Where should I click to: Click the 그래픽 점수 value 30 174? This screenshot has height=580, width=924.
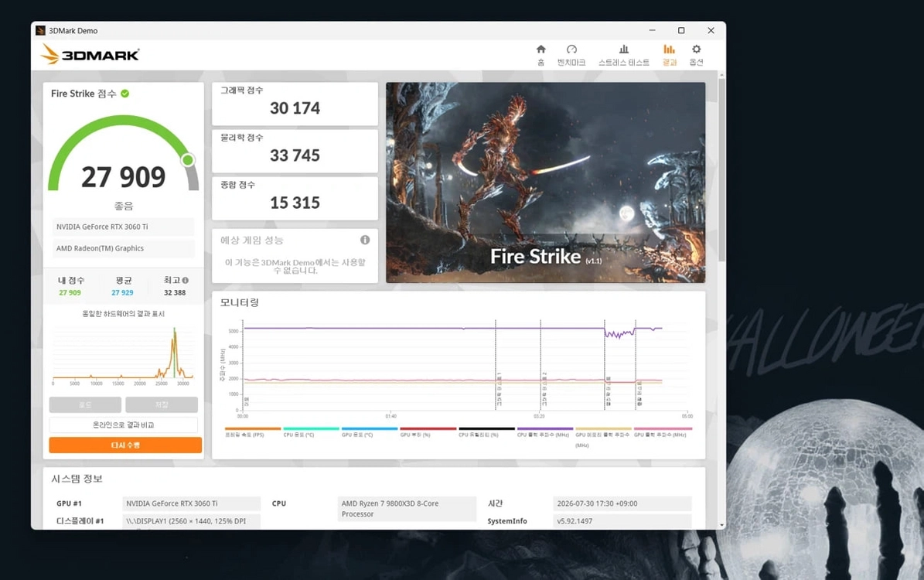click(295, 108)
